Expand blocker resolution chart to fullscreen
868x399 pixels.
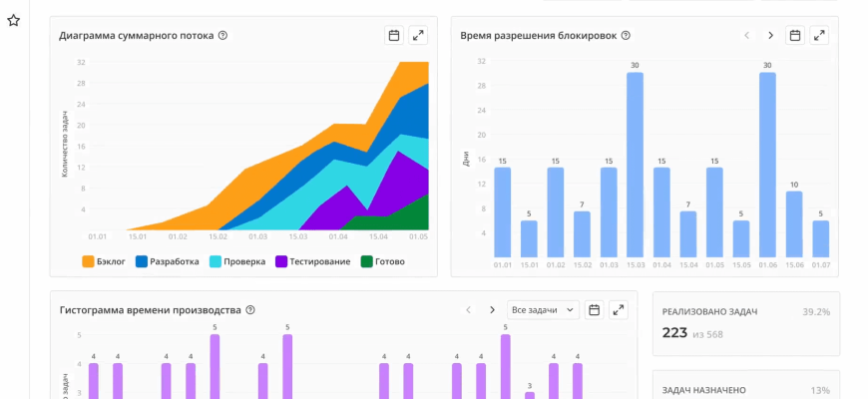coord(819,36)
